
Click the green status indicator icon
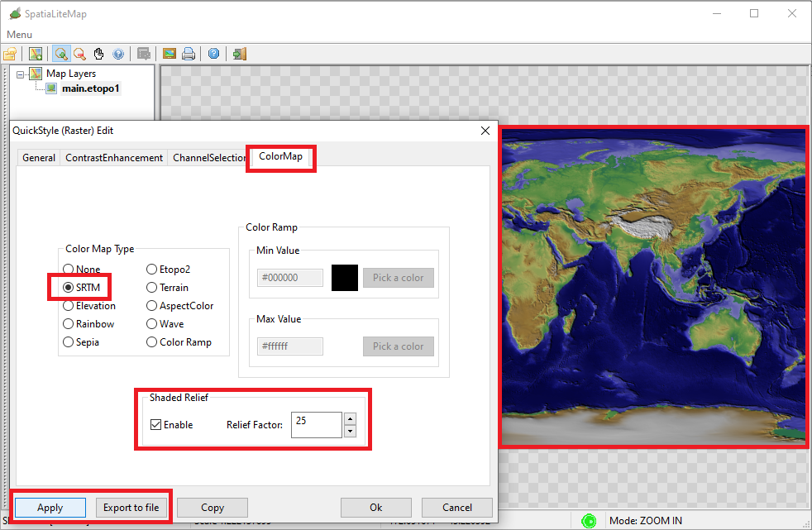pos(589,521)
